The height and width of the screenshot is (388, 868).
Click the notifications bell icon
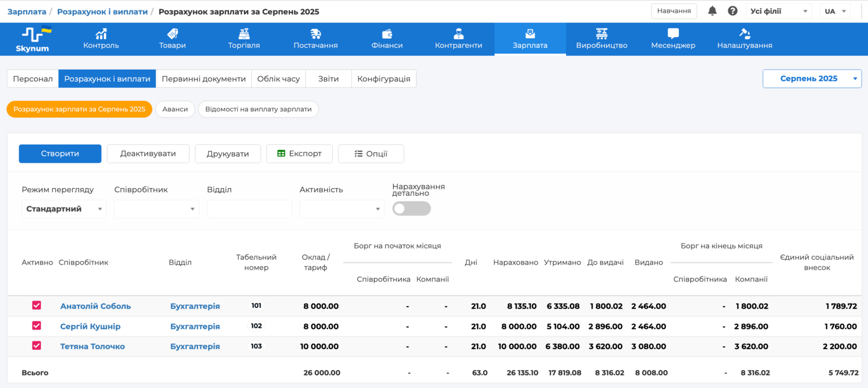point(712,11)
